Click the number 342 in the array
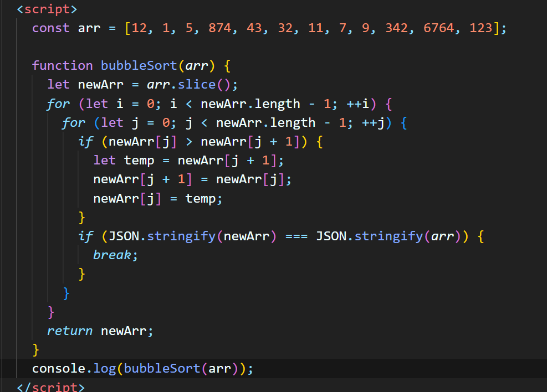The width and height of the screenshot is (547, 392). pyautogui.click(x=397, y=28)
